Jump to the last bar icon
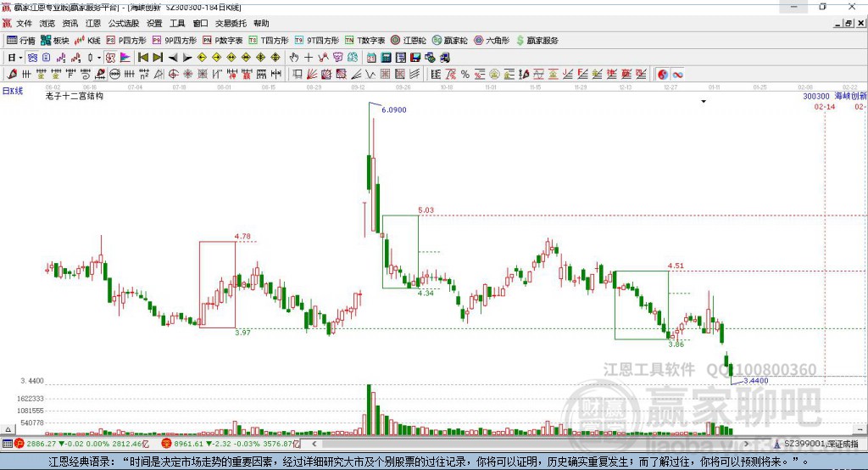 (x=158, y=58)
